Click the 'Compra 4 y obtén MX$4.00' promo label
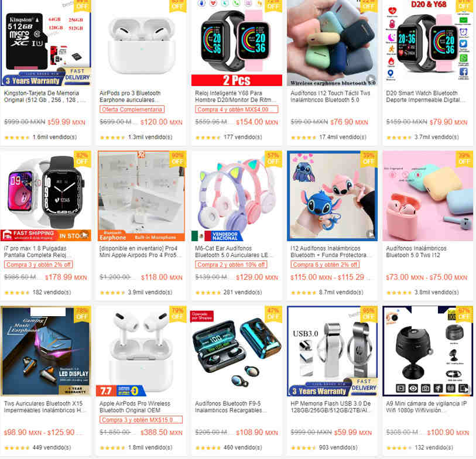 tap(237, 109)
